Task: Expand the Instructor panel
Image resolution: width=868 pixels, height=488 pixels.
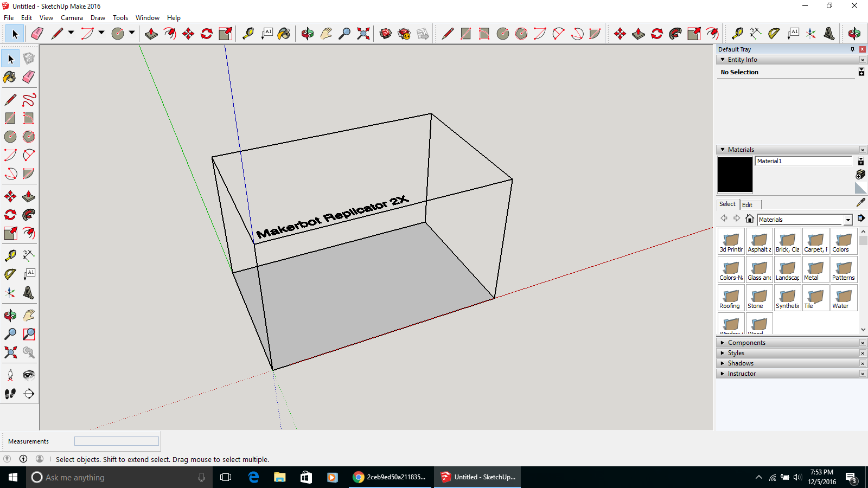Action: click(723, 374)
